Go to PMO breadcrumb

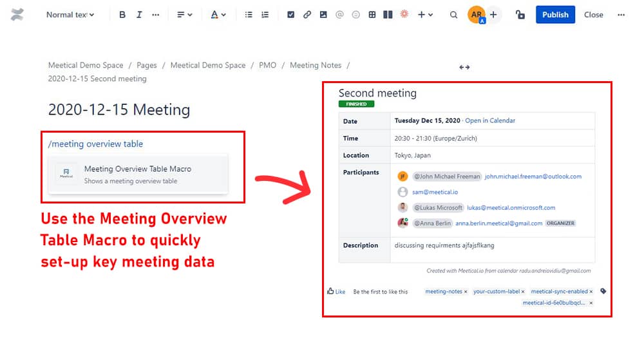[x=267, y=65]
